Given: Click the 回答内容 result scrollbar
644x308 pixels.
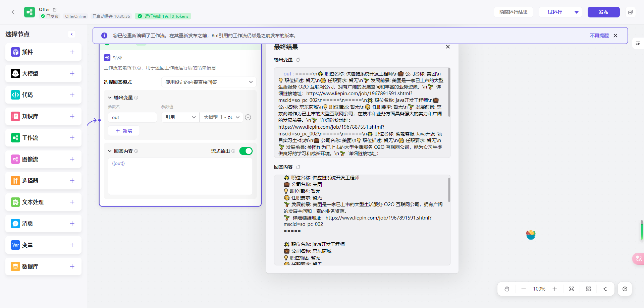Looking at the screenshot, I should tap(449, 190).
